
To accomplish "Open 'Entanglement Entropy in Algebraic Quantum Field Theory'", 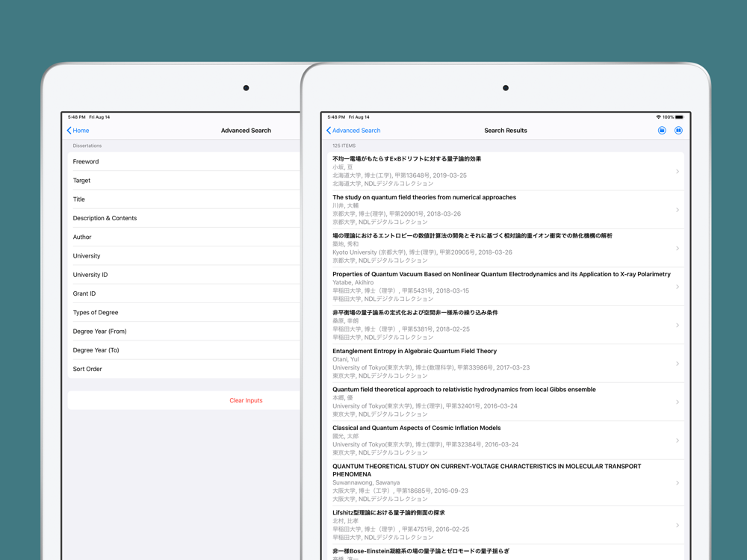I will tap(415, 351).
